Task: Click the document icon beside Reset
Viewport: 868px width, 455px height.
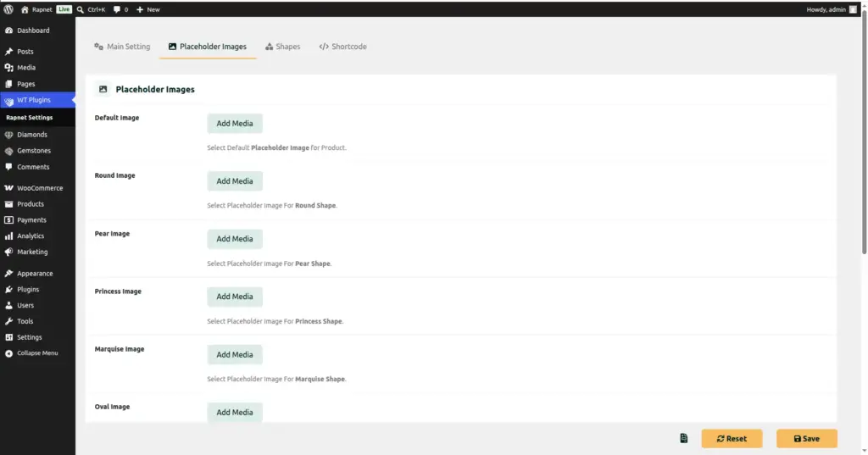Action: pos(684,438)
